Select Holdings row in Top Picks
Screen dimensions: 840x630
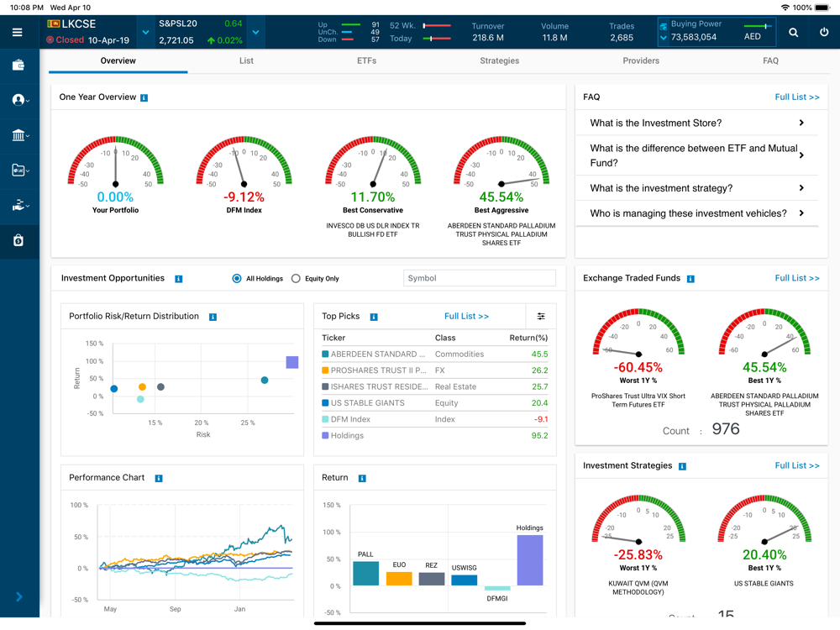click(435, 435)
